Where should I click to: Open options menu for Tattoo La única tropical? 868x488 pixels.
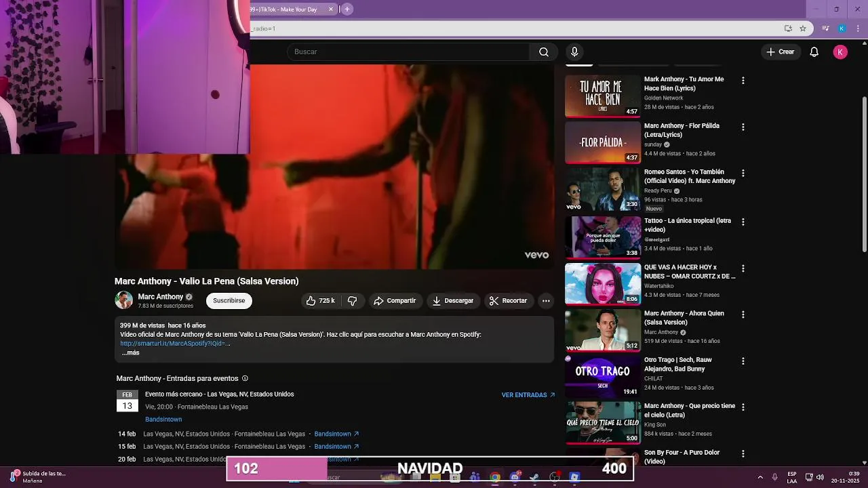coord(743,222)
